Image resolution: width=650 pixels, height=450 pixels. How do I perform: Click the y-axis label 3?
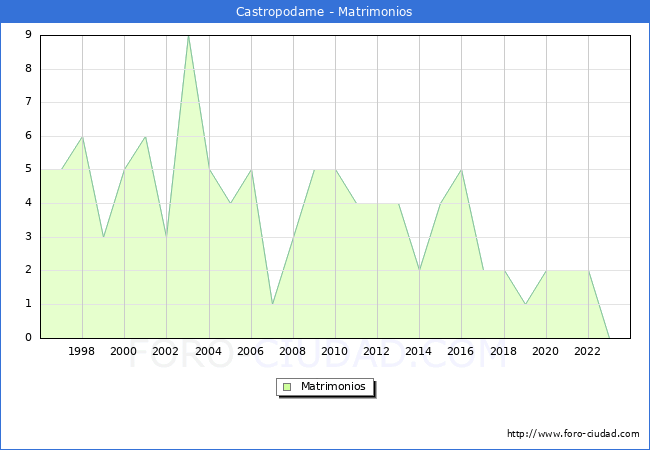coord(29,237)
